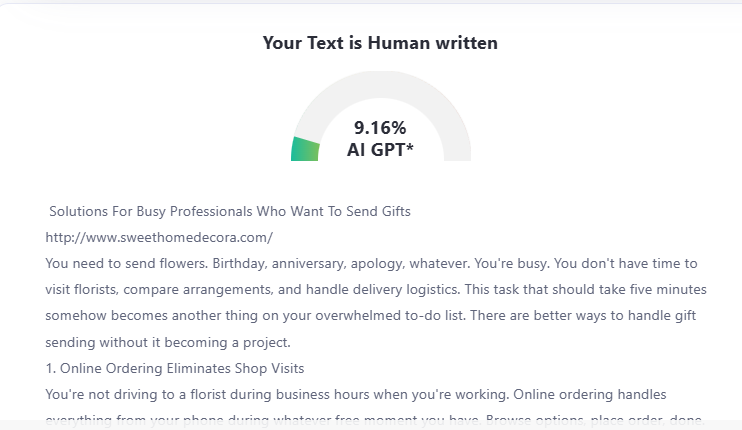Click the phrase "Online ordering handles" in the last paragraph
The height and width of the screenshot is (430, 742).
[590, 394]
